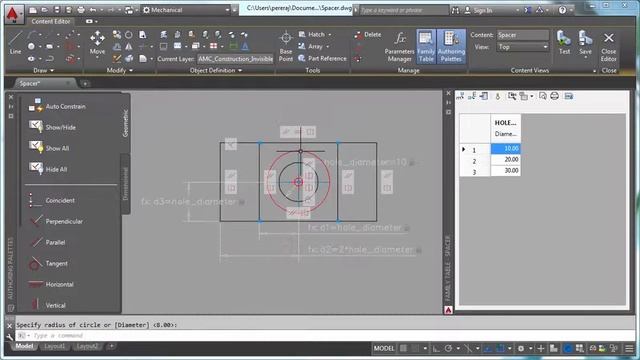This screenshot has height=360, width=640.
Task: Open the Array dropdown arrow
Action: tap(327, 47)
